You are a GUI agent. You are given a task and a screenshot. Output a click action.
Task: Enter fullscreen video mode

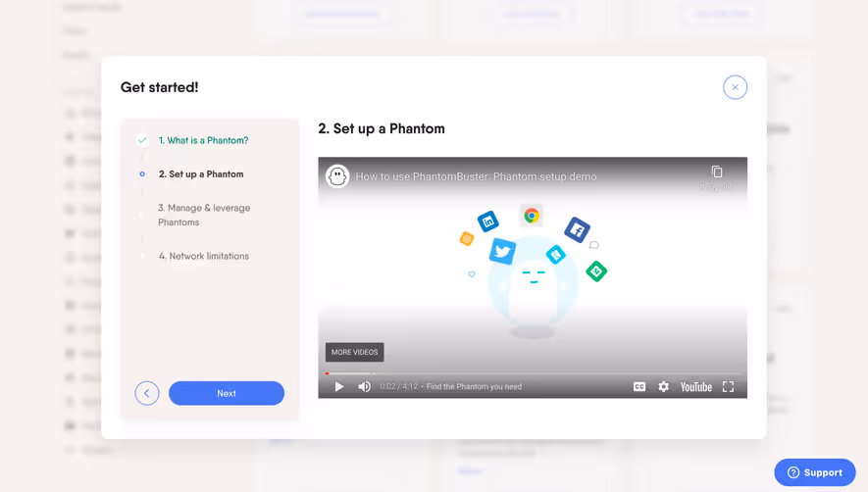pyautogui.click(x=728, y=387)
